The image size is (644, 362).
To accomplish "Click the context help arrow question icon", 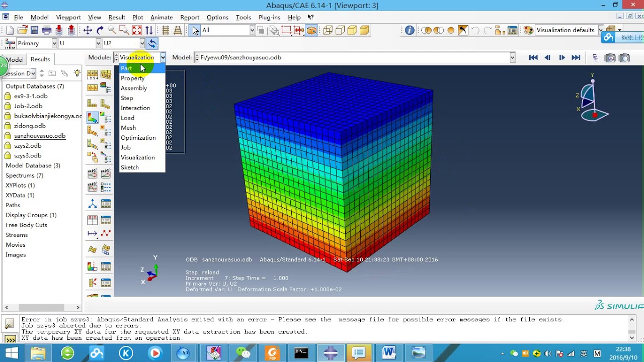I will 310,17.
